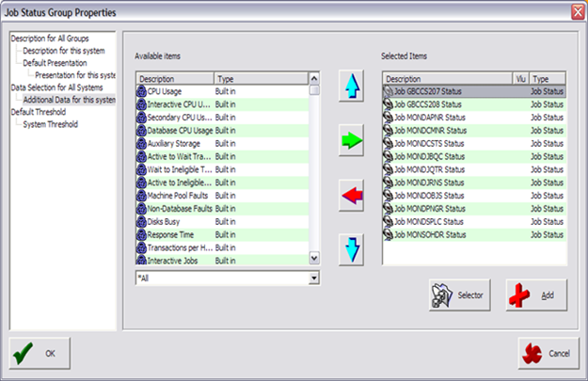
Task: Click the cyan down arrow icon
Action: point(352,250)
